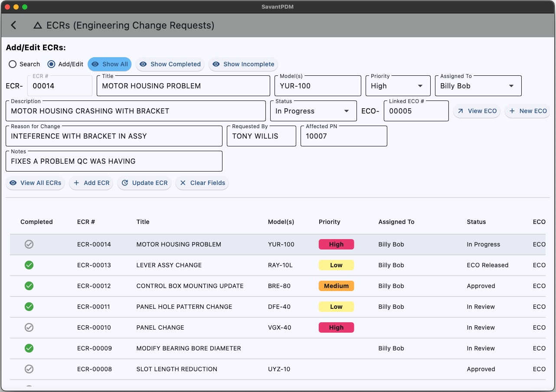Expand the Assigned To dropdown
556x392 pixels.
click(x=478, y=86)
